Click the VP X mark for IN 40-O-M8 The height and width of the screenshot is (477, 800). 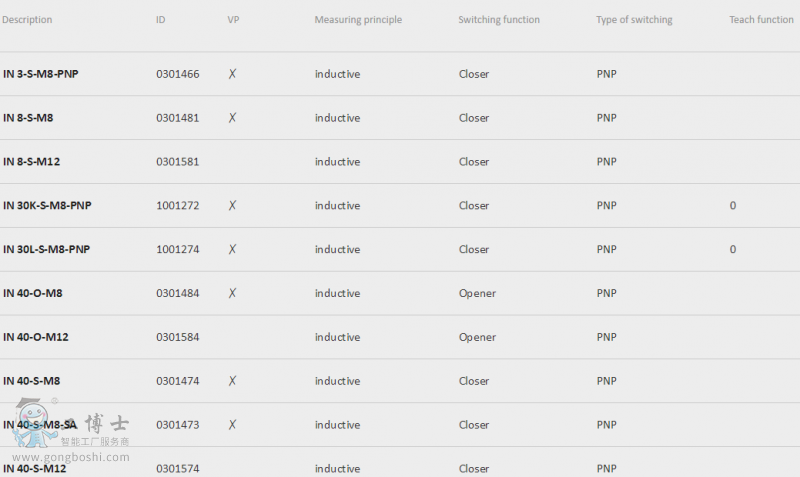(232, 293)
